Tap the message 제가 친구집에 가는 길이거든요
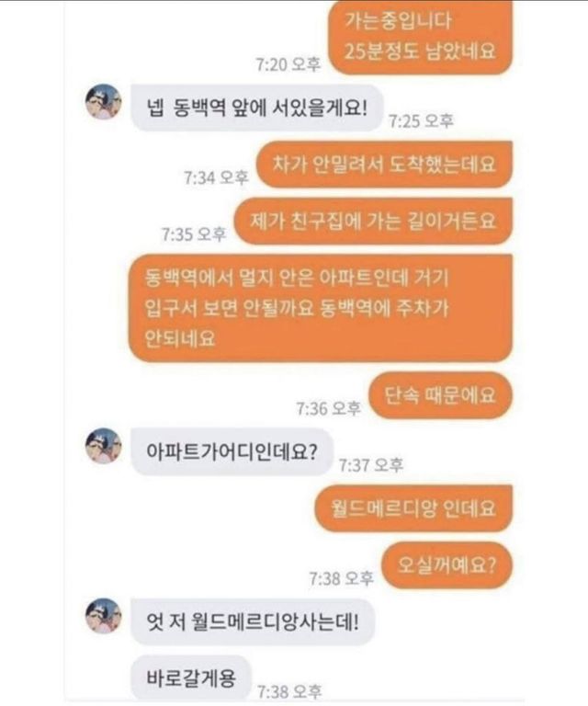The image size is (588, 706). [373, 221]
